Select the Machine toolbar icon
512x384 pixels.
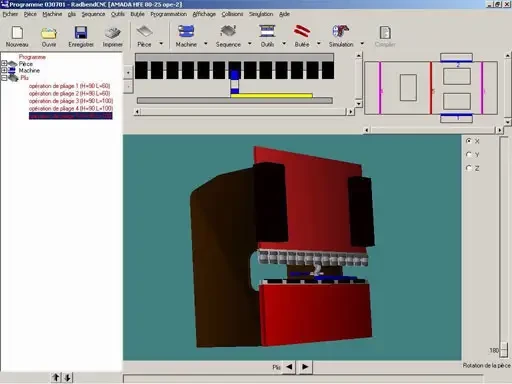click(x=186, y=32)
